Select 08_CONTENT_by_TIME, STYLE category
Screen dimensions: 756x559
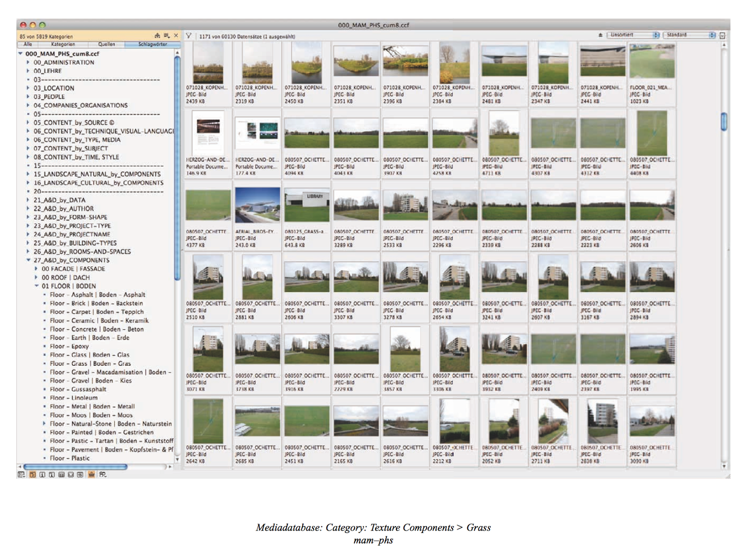[76, 157]
